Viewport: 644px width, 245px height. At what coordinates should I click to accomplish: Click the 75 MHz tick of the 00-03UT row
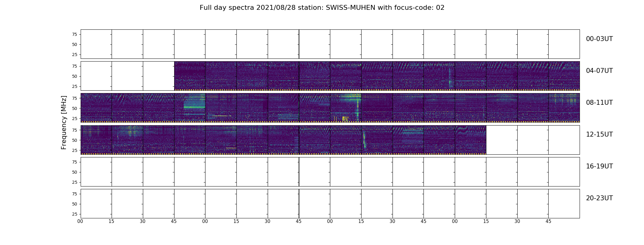coord(75,34)
